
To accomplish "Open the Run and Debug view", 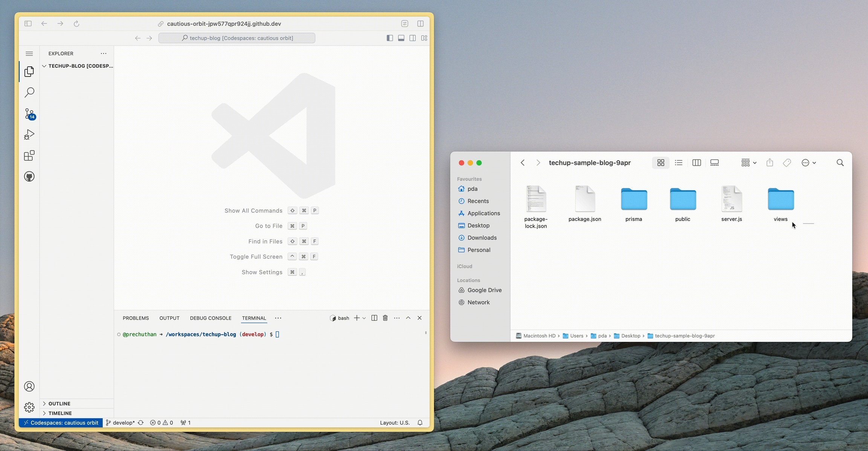I will 29,135.
